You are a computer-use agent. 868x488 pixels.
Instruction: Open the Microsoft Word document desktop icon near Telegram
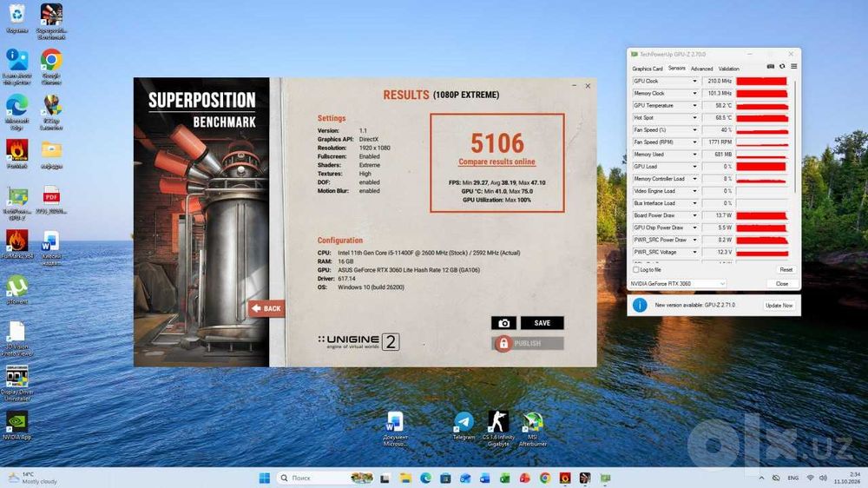point(395,429)
